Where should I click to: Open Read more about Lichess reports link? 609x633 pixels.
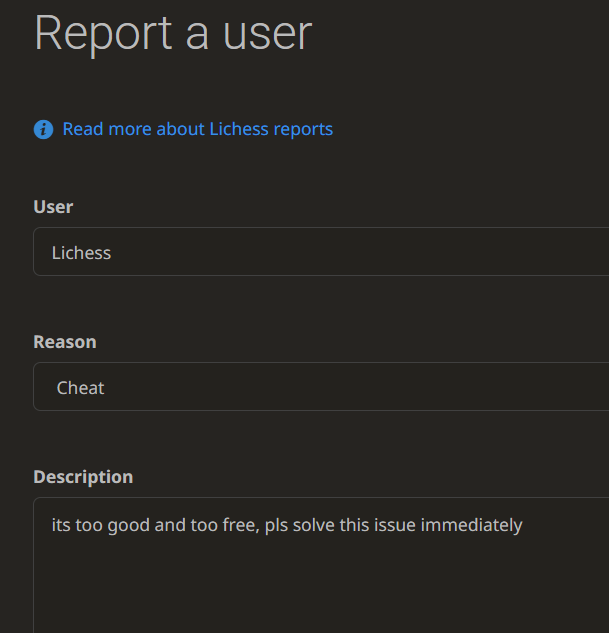[197, 129]
